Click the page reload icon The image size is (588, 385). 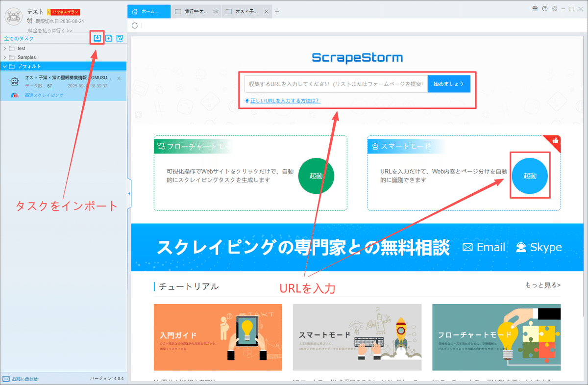click(135, 26)
